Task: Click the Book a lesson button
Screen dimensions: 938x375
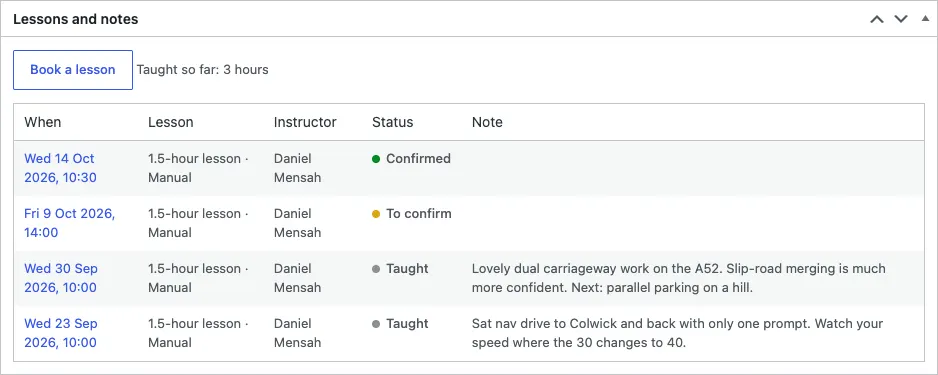Action: point(73,70)
